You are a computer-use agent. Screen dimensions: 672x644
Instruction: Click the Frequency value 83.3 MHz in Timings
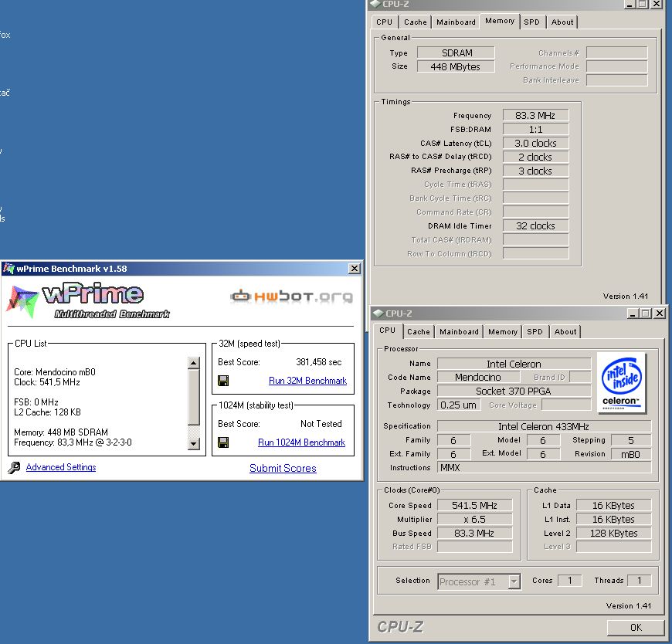[535, 115]
